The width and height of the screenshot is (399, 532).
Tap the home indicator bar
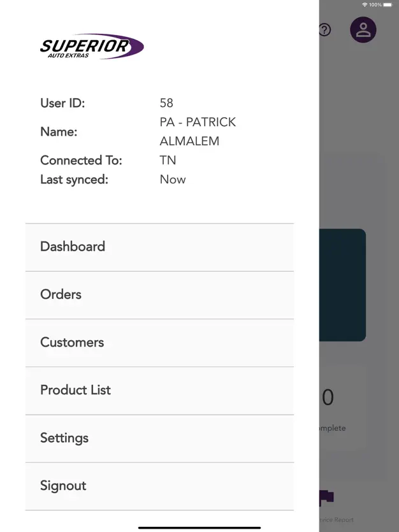pos(199,527)
